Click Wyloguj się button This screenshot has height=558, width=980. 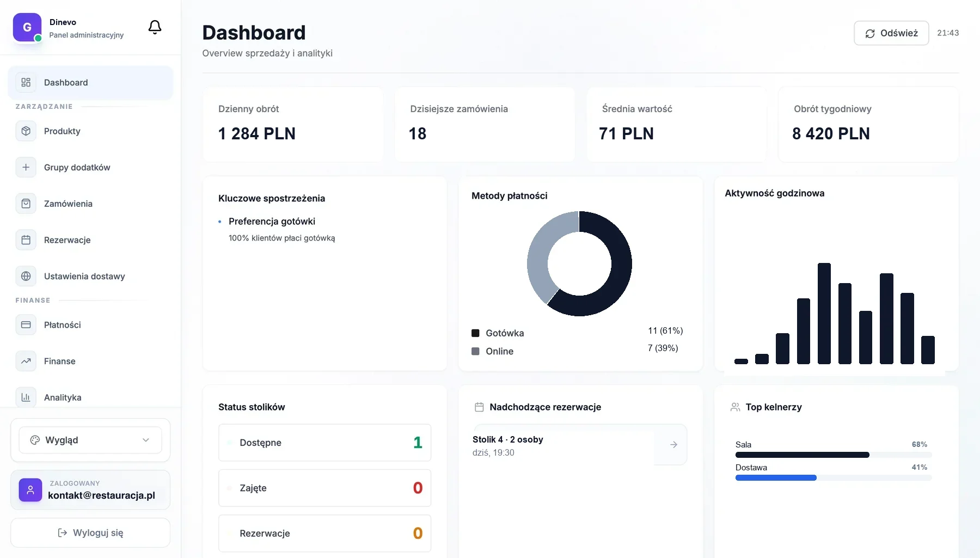point(90,532)
